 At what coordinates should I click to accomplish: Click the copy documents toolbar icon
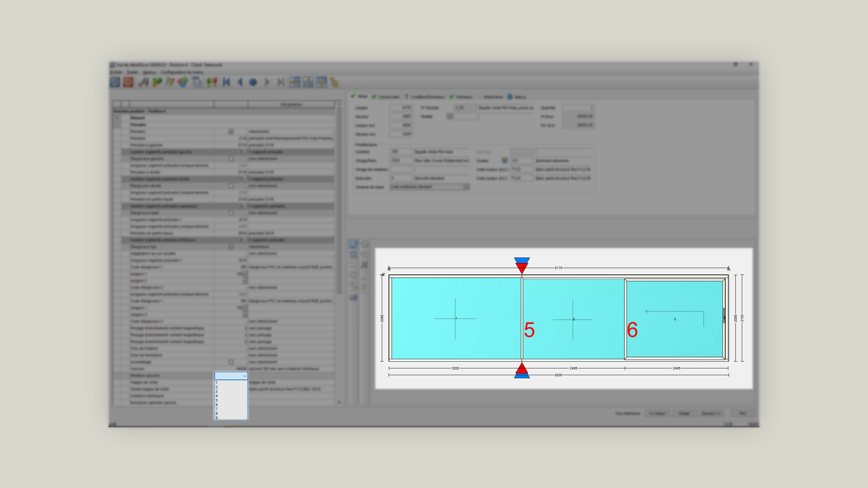197,82
